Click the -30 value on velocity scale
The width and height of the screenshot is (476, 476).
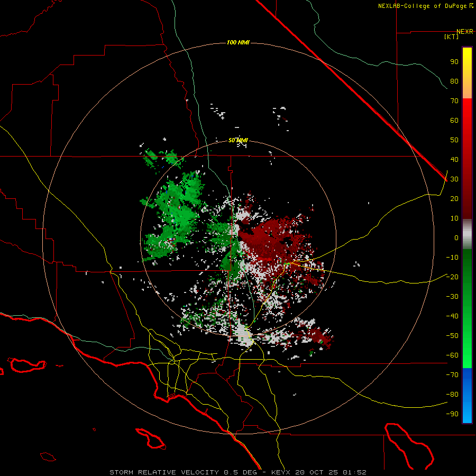452,296
